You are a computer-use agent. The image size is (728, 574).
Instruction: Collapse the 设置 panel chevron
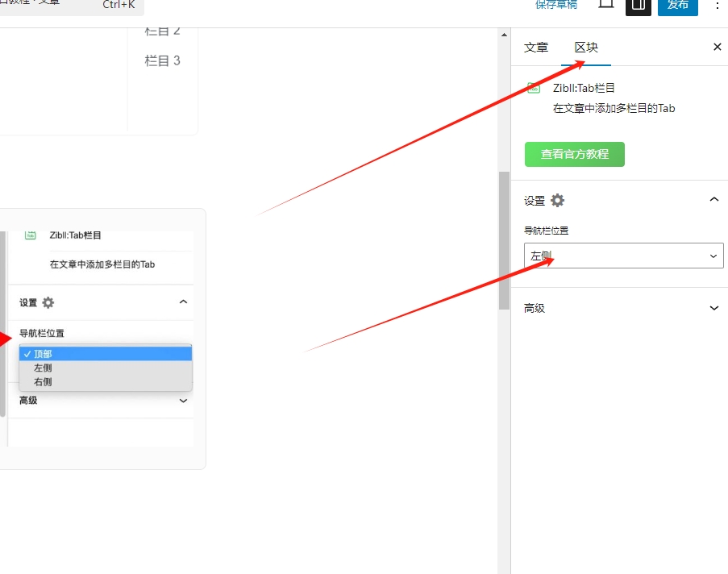click(713, 200)
